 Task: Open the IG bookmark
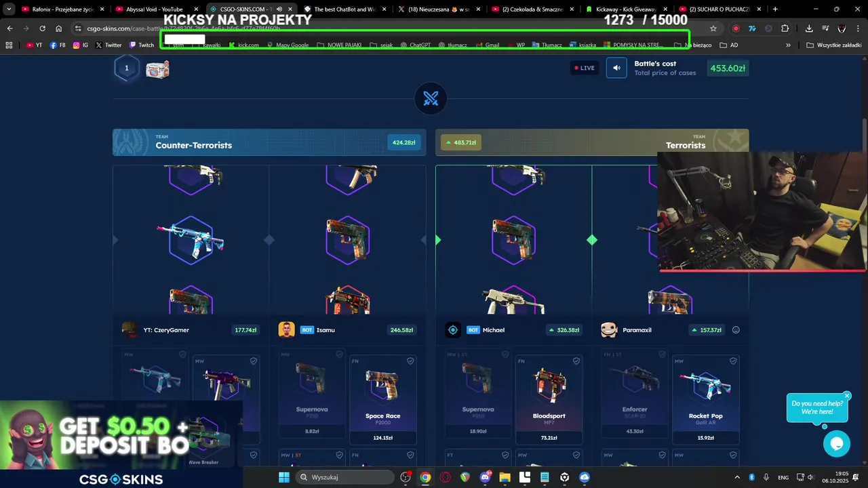pyautogui.click(x=81, y=45)
